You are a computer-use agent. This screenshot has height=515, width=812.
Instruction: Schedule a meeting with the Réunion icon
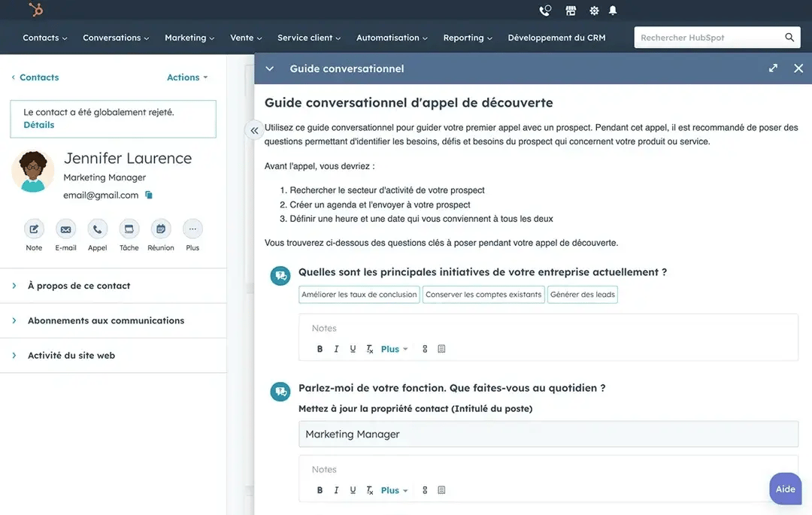[160, 229]
